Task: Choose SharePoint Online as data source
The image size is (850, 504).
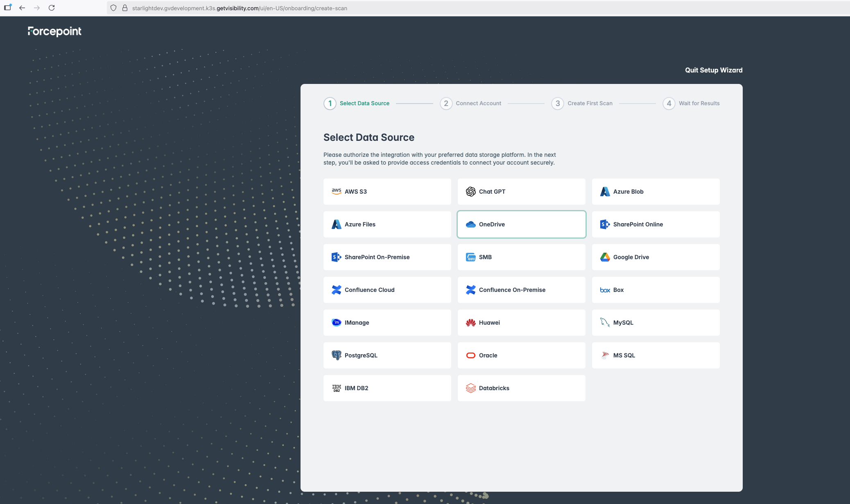Action: (655, 224)
